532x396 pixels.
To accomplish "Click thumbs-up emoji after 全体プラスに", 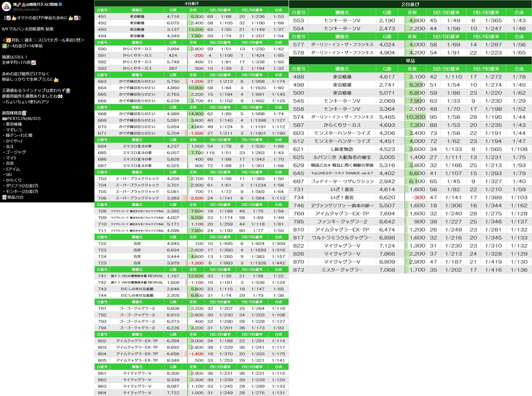I will coord(56,80).
